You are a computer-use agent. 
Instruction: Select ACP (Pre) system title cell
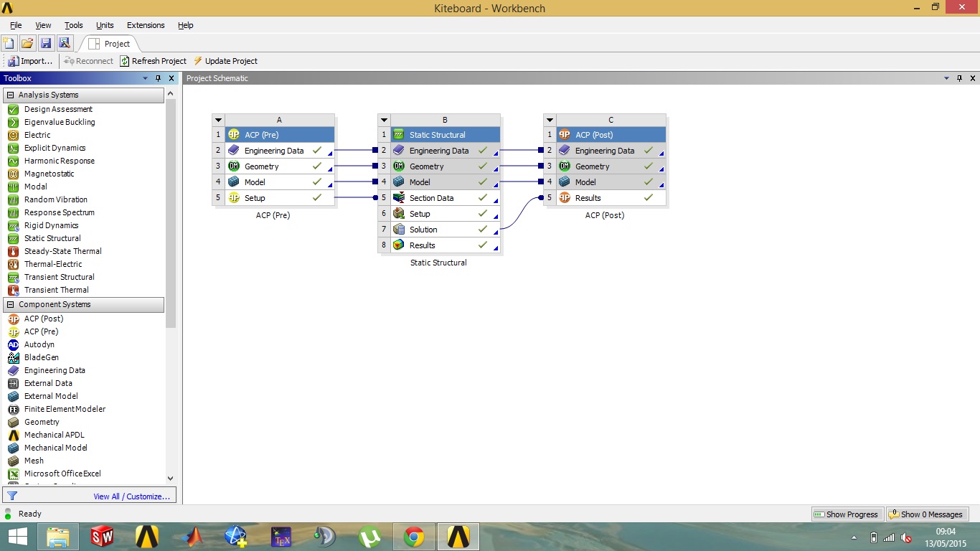pos(279,135)
